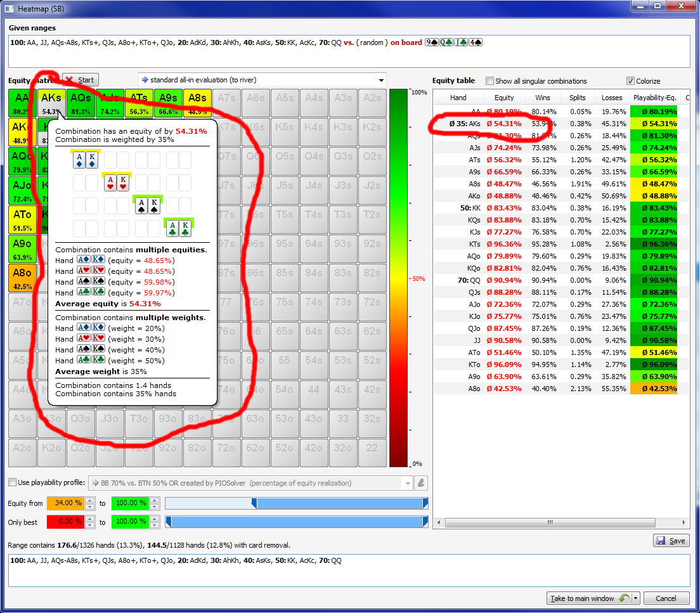700x613 pixels.
Task: Click the 9 of spades board card
Action: tap(431, 42)
